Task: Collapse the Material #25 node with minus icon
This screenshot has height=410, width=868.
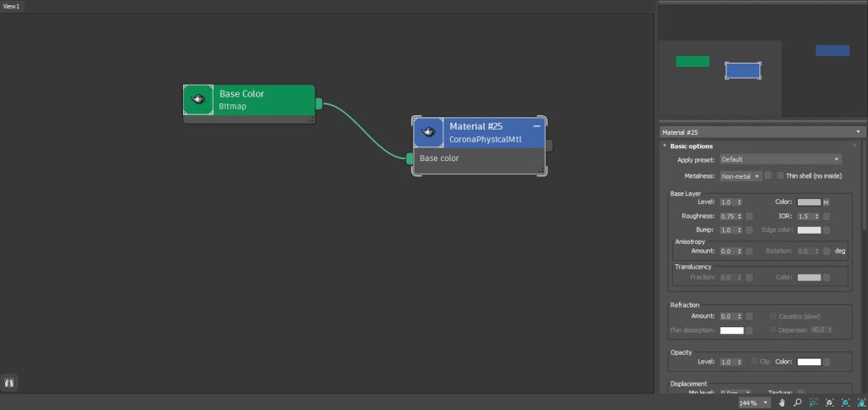Action: click(537, 125)
